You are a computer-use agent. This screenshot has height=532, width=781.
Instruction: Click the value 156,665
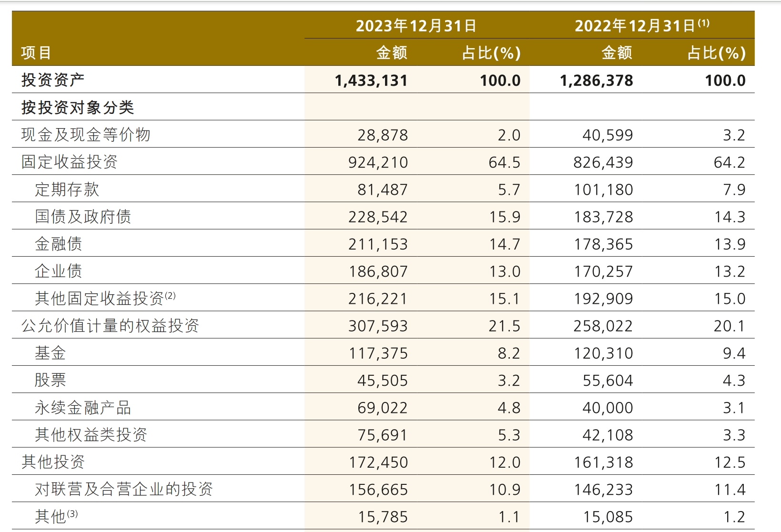point(378,490)
